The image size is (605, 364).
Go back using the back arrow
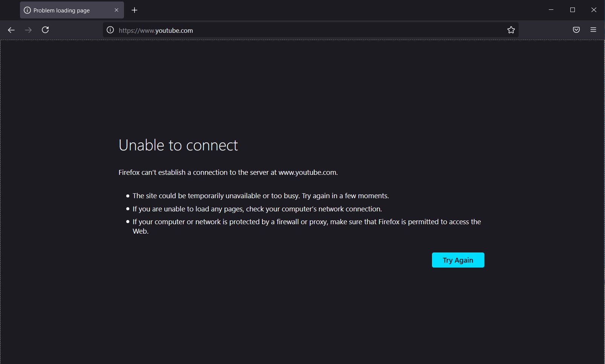11,30
